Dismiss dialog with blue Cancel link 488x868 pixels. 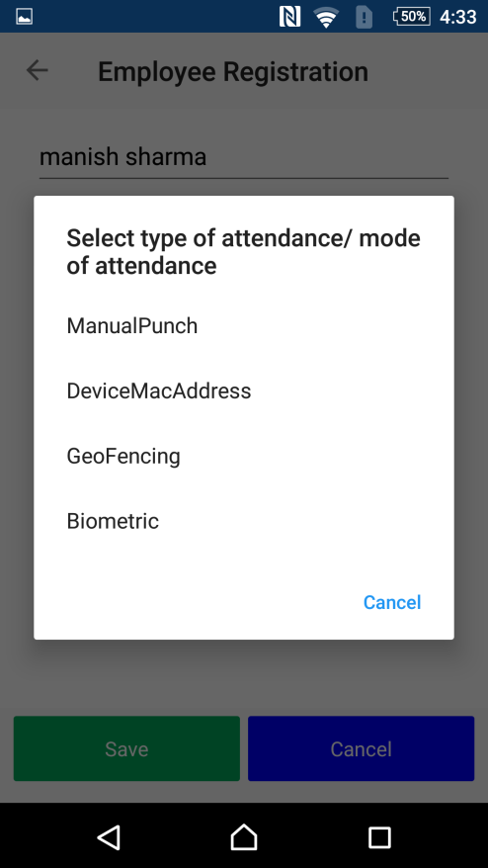(x=392, y=602)
